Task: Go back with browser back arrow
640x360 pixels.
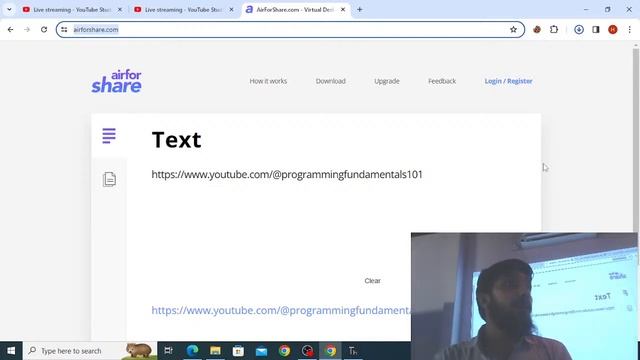Action: (x=11, y=29)
